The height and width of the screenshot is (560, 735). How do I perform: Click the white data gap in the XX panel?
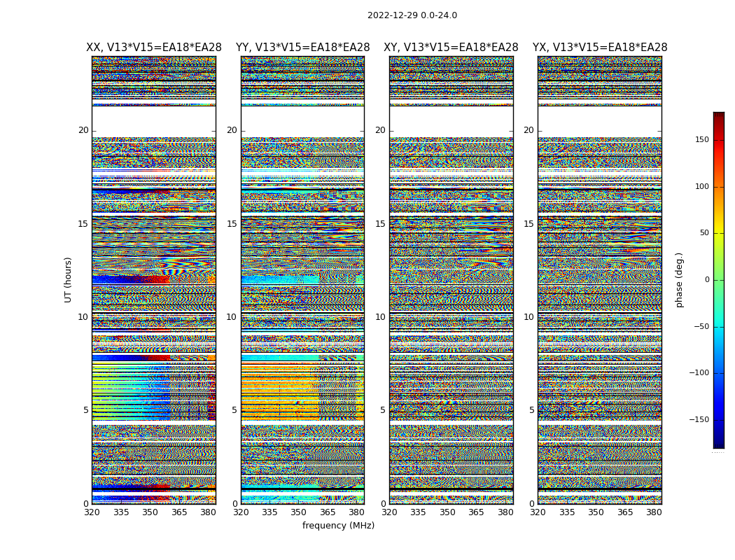coord(154,122)
